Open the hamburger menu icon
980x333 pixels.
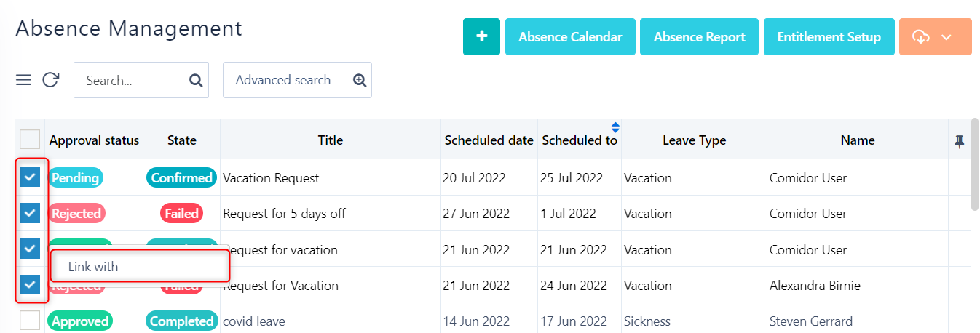point(23,80)
